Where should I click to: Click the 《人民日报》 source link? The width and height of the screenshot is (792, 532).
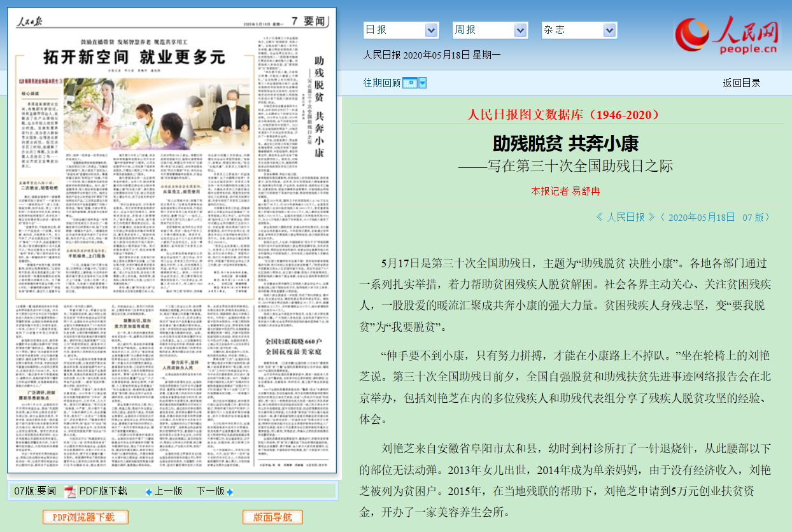[x=625, y=217]
